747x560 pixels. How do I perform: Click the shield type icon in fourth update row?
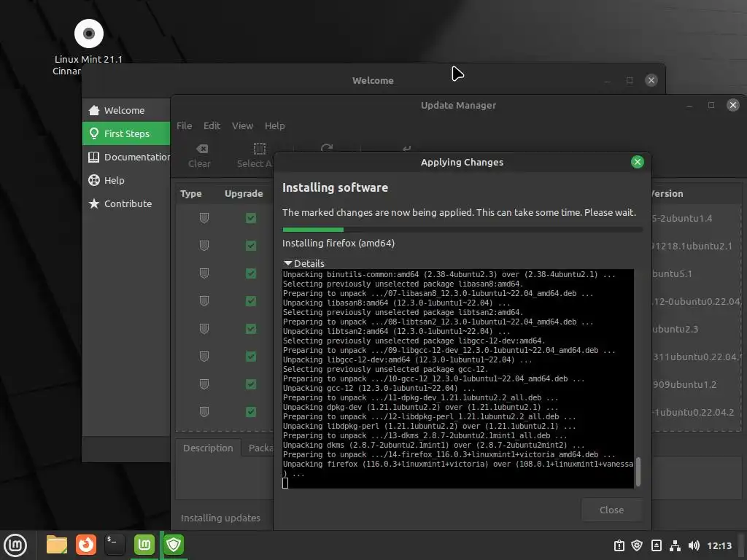point(204,301)
